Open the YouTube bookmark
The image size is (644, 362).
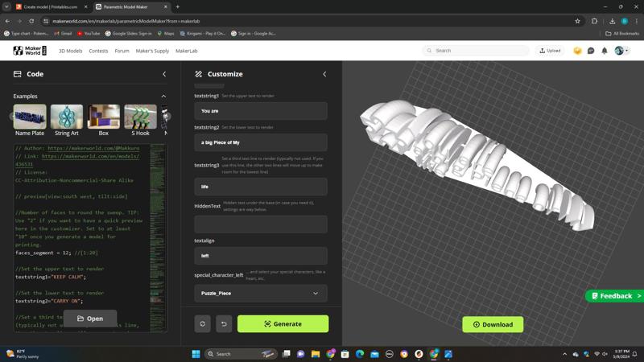(89, 34)
